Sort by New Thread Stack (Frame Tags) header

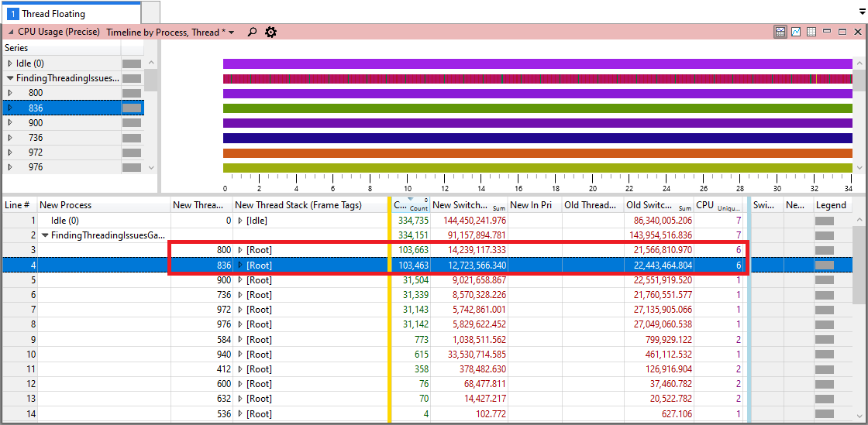point(310,205)
